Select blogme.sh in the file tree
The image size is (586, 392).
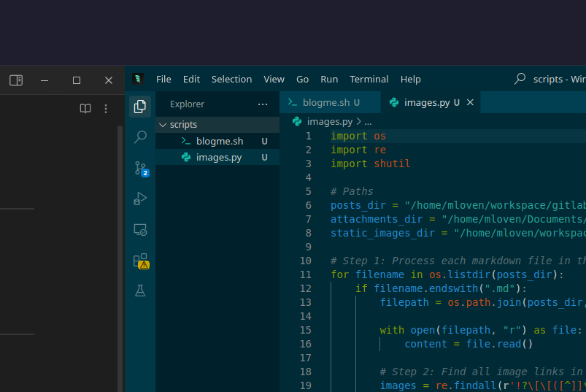click(x=219, y=142)
